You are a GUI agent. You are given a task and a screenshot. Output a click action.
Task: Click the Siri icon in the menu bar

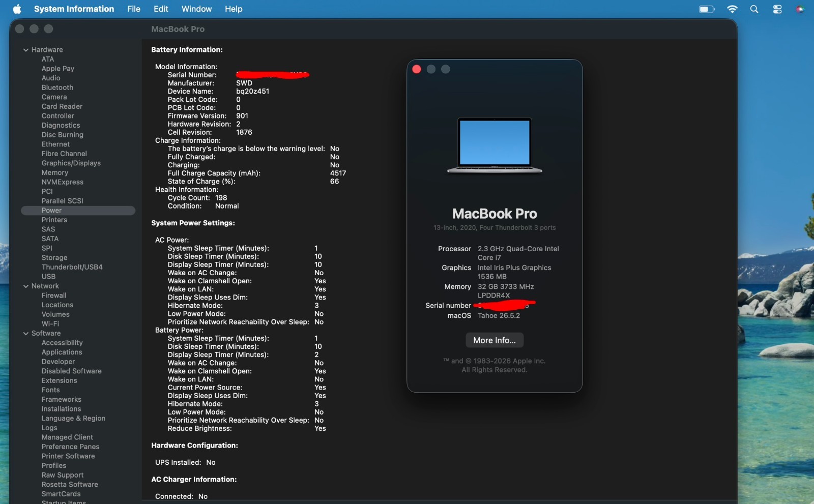pos(800,9)
